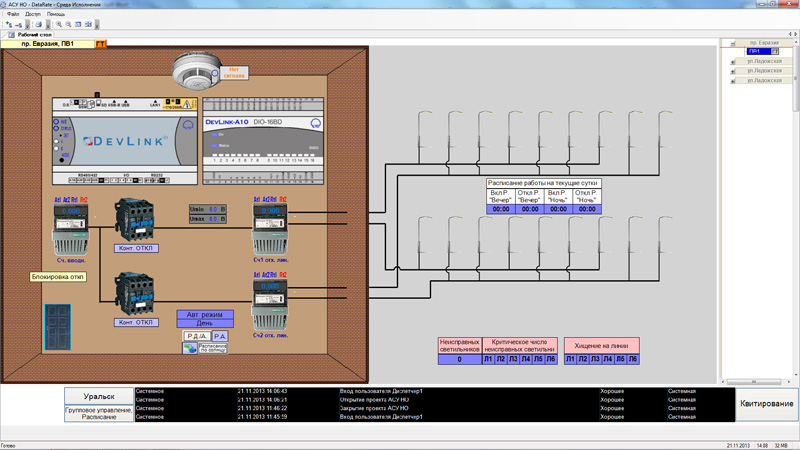
Task: Click the zoom out magnifier icon
Action: 68,24
